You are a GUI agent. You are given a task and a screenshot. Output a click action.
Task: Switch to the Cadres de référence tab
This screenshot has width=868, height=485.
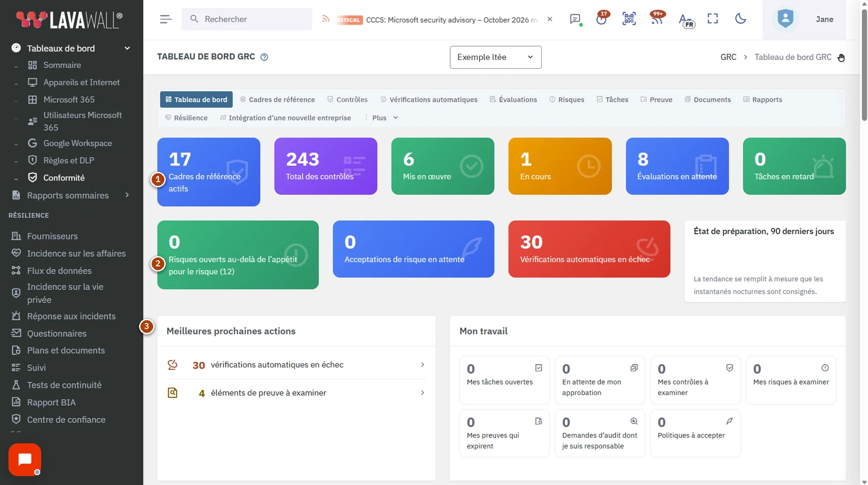[277, 99]
